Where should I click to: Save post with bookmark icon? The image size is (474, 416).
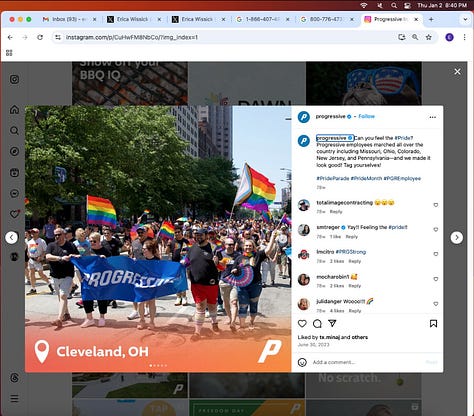coord(433,323)
